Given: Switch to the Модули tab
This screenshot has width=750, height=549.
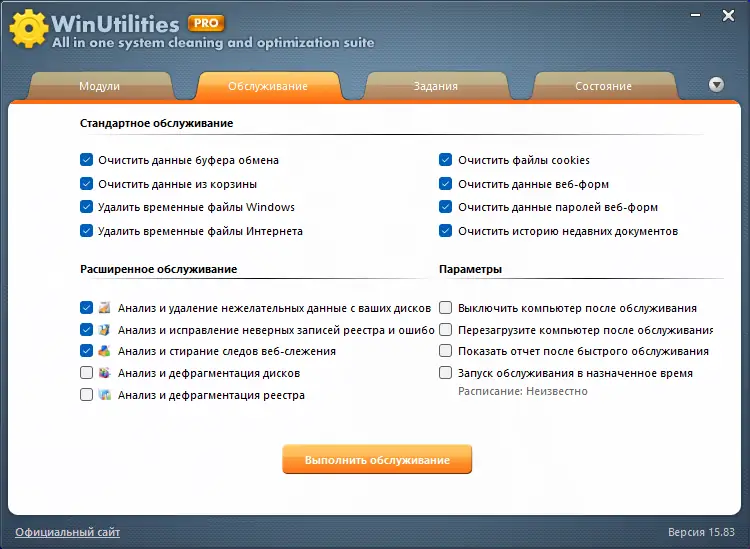Looking at the screenshot, I should click(x=99, y=86).
